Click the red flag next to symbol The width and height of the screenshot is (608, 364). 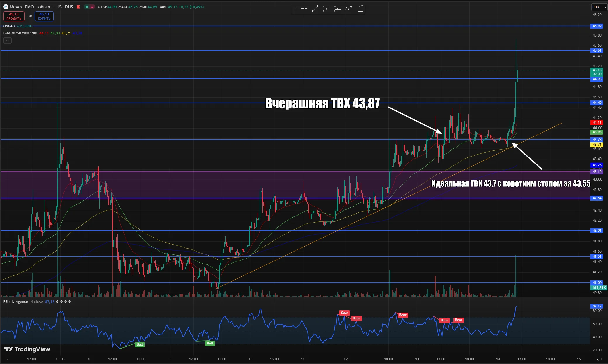pyautogui.click(x=78, y=7)
